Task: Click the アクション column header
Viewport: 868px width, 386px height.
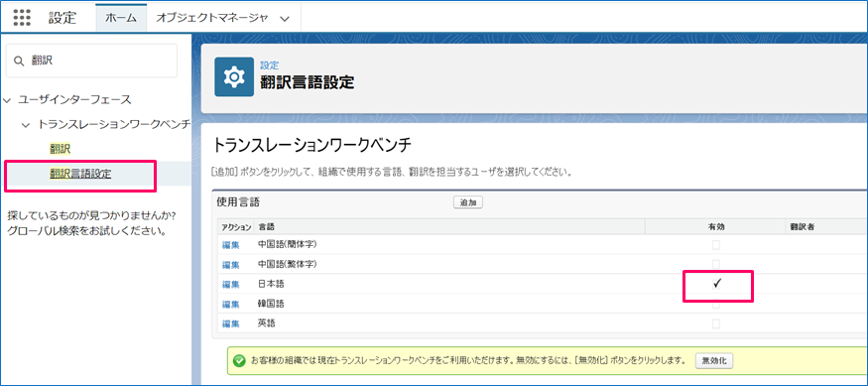Action: [236, 227]
